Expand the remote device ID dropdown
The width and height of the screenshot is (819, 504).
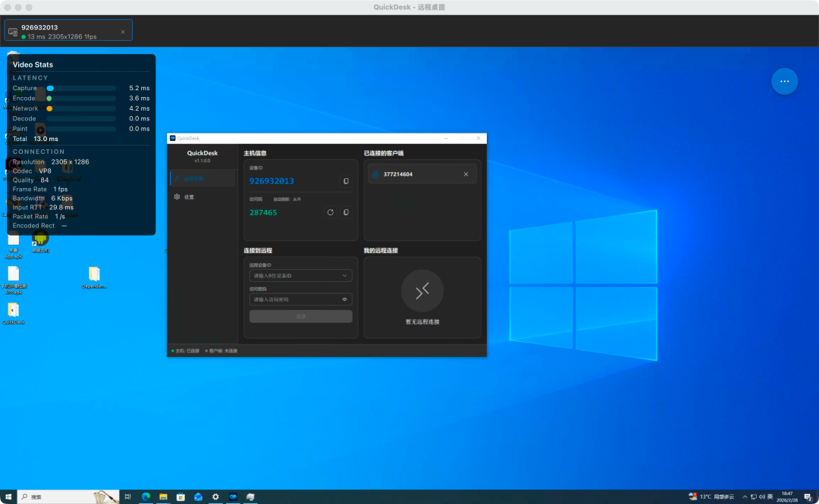point(344,276)
